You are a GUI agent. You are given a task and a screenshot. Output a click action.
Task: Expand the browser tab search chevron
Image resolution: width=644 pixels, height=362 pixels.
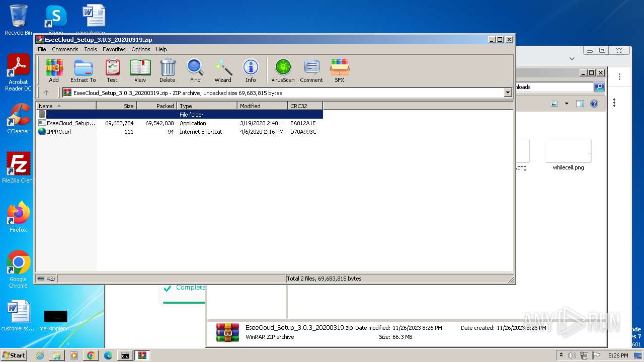coord(572,59)
